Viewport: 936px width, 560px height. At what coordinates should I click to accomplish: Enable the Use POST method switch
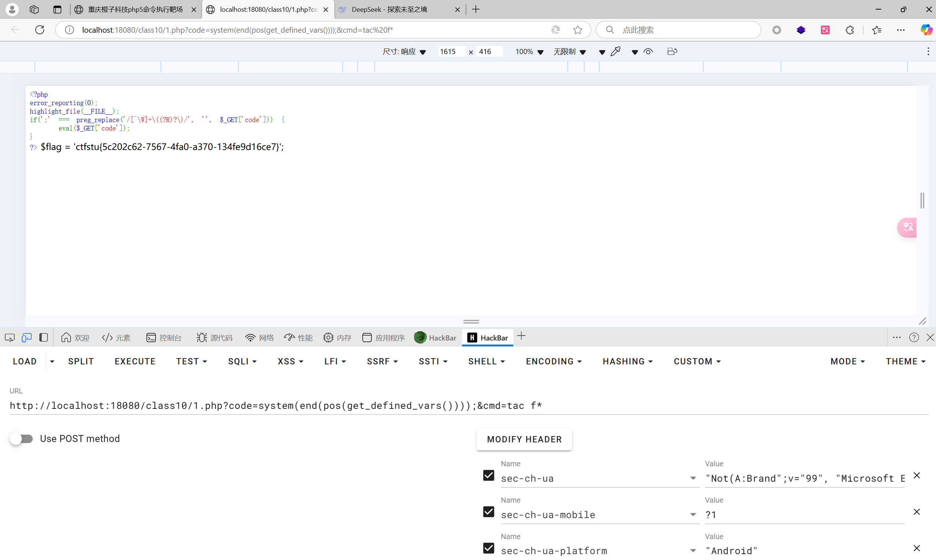pyautogui.click(x=21, y=439)
